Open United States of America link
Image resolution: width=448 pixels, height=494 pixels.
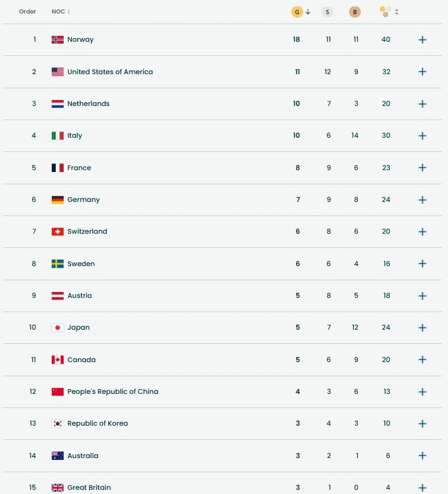coord(110,72)
